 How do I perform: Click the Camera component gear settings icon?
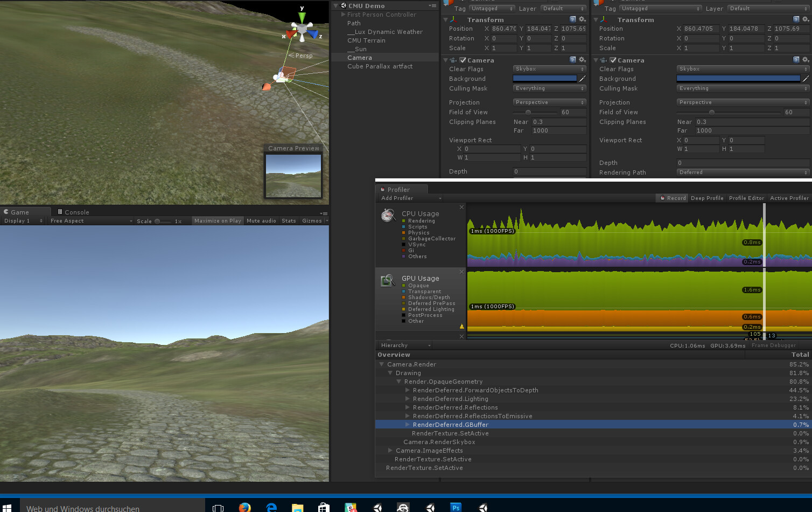[582, 60]
